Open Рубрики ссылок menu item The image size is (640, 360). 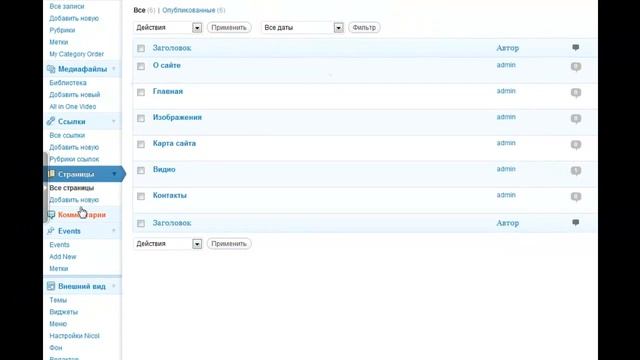tap(74, 159)
